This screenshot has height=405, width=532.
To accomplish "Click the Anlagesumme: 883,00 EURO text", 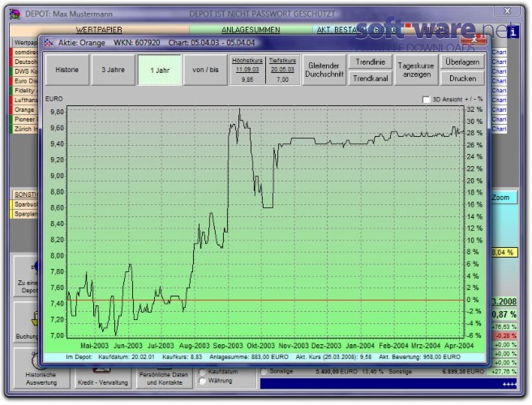I will [249, 357].
